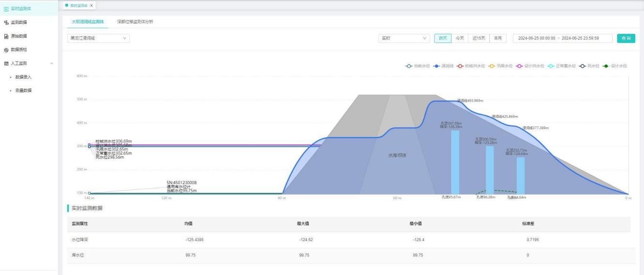Open 数据录入 submenu item
The width and height of the screenshot is (644, 275).
tap(24, 77)
